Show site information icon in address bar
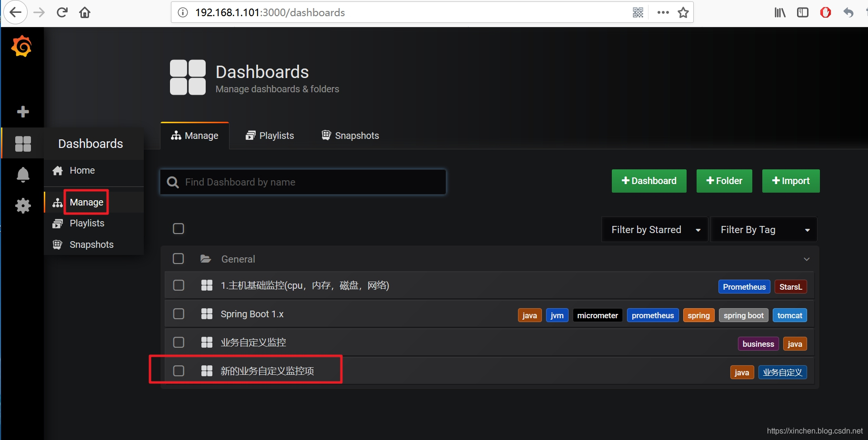This screenshot has height=440, width=868. [x=183, y=12]
